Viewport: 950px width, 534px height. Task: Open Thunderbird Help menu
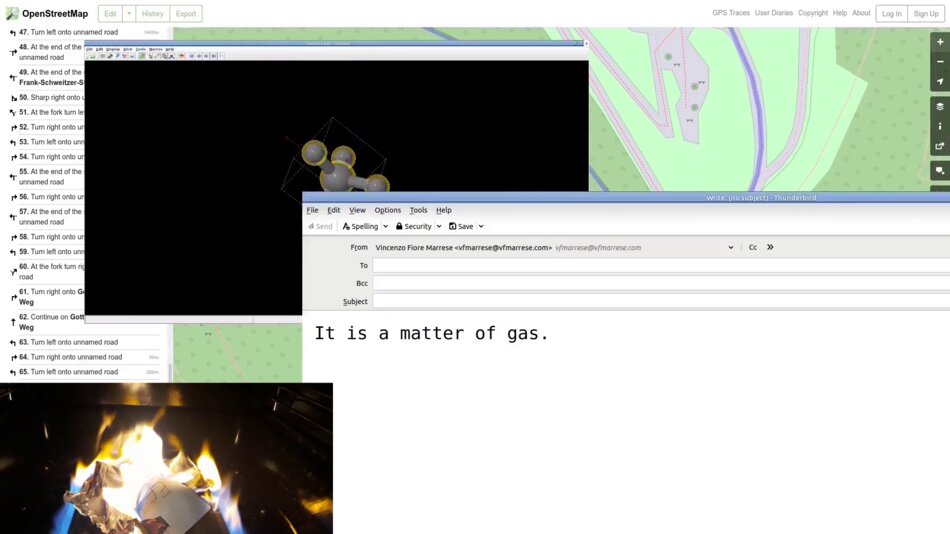click(x=444, y=210)
